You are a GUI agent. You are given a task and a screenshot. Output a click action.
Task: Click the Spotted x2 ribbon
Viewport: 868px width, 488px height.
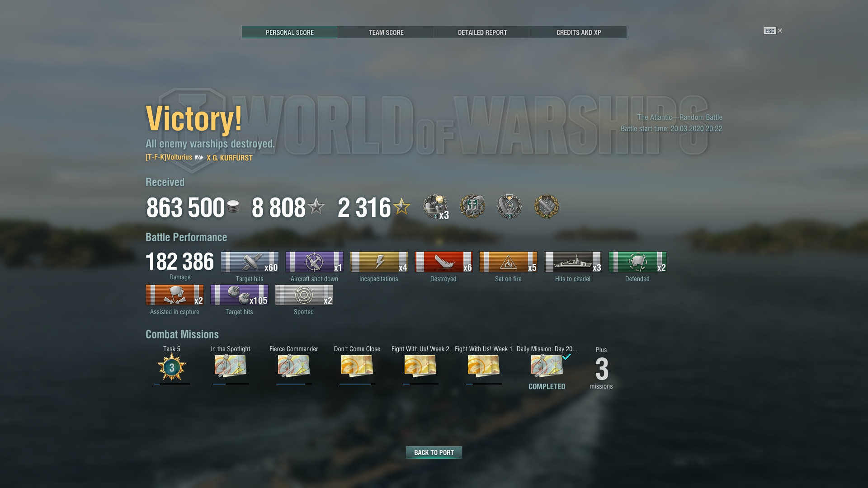pos(304,295)
